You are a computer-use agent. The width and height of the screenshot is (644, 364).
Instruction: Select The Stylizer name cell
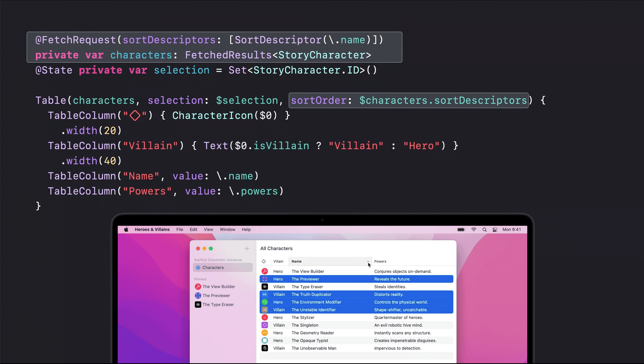303,317
